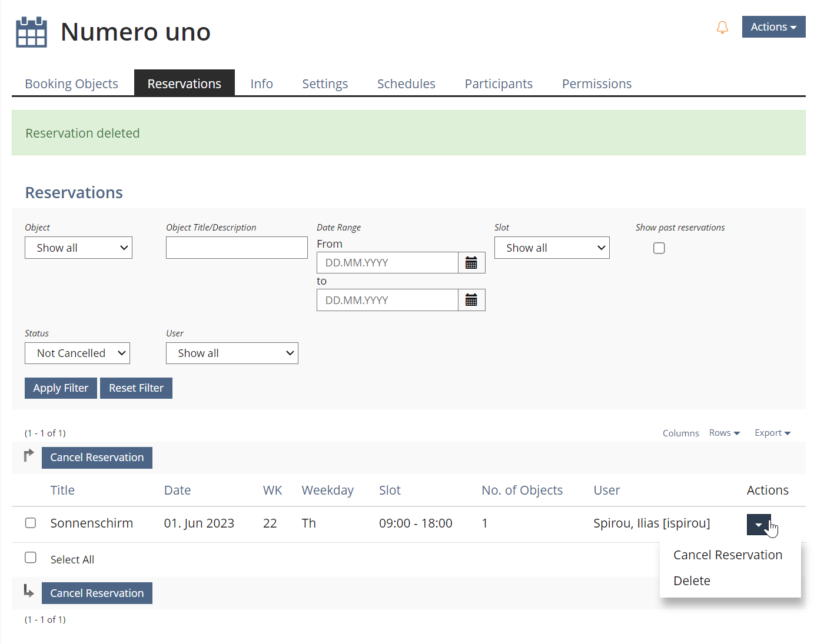The height and width of the screenshot is (644, 814).
Task: Click the bottom multi-action arrow icon
Action: [29, 591]
